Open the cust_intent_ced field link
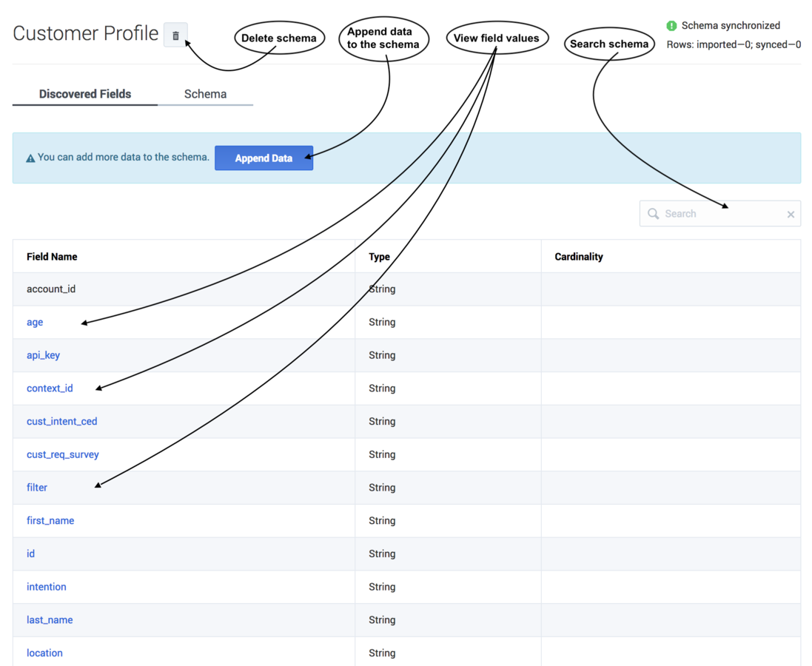 pos(61,422)
